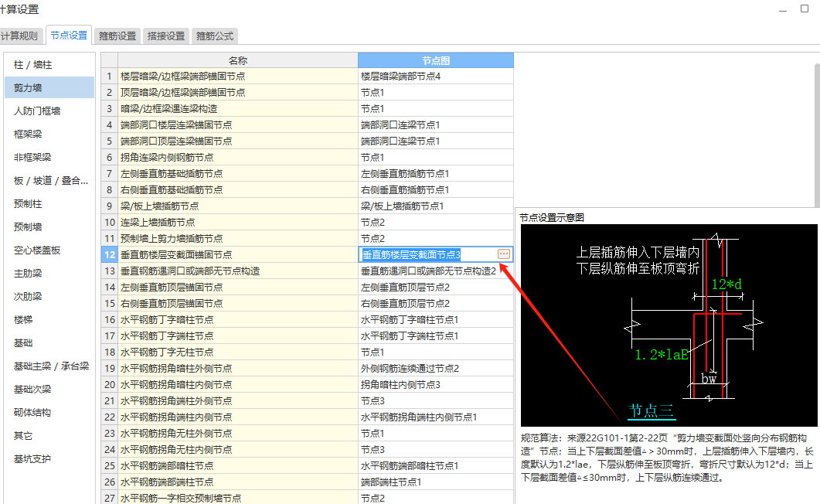Image resolution: width=820 pixels, height=504 pixels.
Task: Choose 砌体结构 category
Action: 49,413
